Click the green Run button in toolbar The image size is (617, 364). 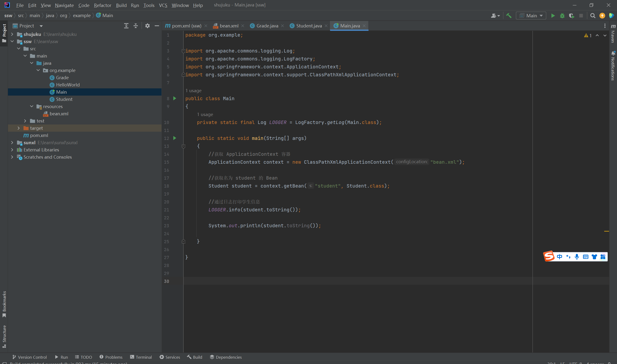(x=553, y=16)
